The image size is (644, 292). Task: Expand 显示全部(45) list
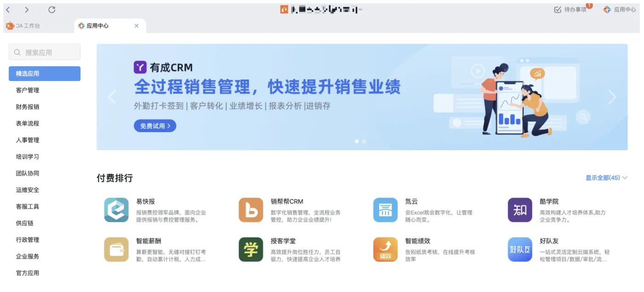pos(606,178)
